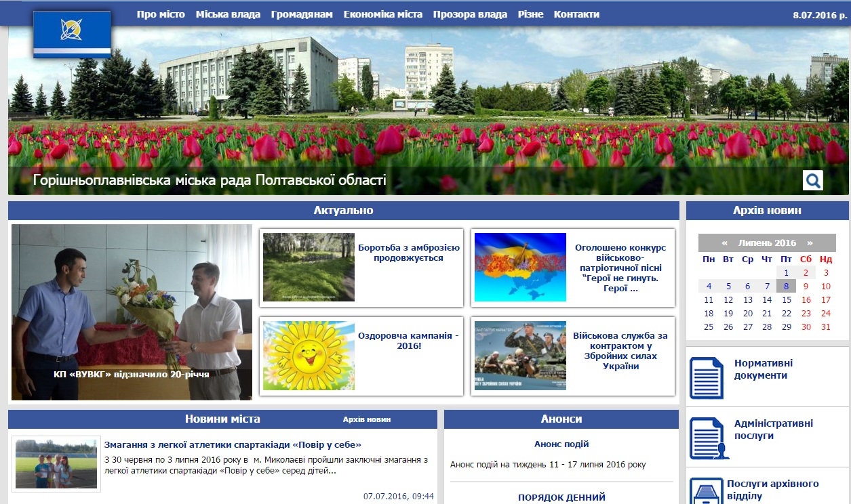Click the КП «ВУВКГ» anniversary featured photo

click(x=132, y=312)
